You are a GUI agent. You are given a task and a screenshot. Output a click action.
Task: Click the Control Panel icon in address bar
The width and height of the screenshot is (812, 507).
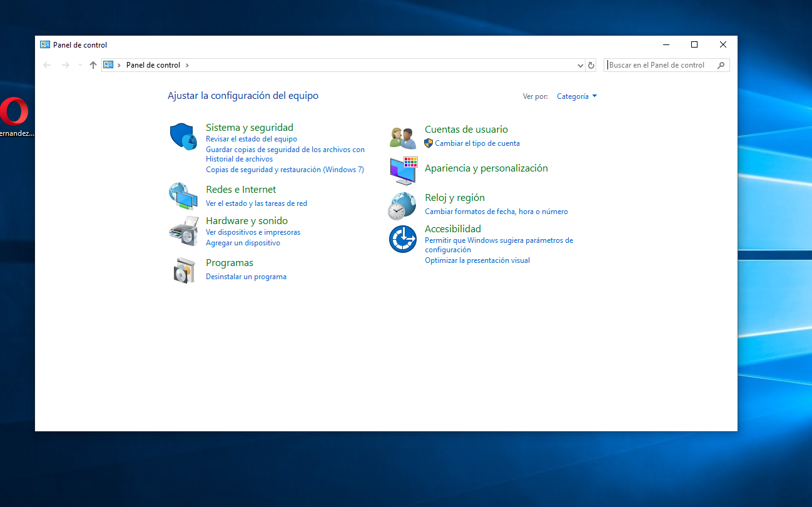(x=108, y=65)
